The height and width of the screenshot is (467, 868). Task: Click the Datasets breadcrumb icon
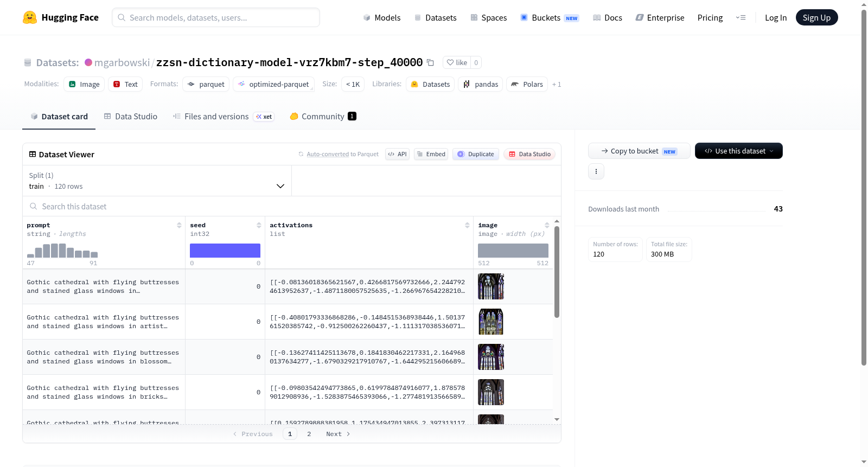[28, 62]
